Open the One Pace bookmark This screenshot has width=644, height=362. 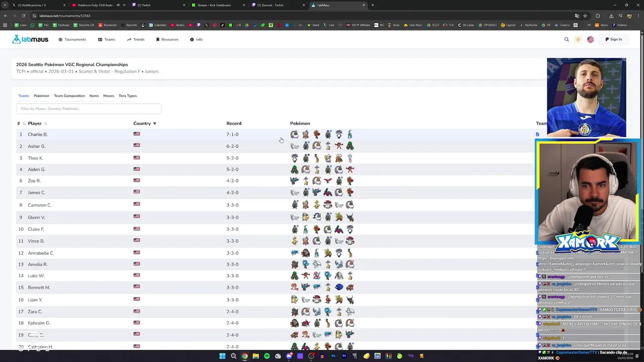413,25
